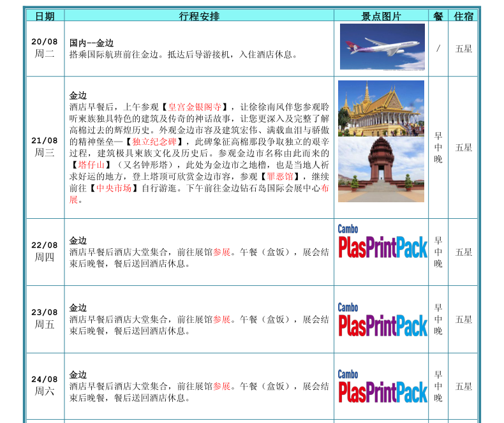Select the 景点图片 column header

click(381, 16)
